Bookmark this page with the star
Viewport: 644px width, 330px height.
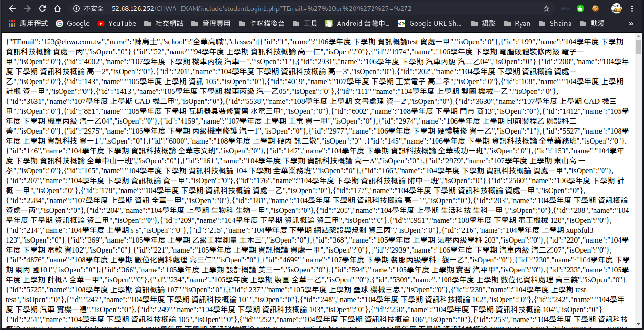[x=546, y=8]
